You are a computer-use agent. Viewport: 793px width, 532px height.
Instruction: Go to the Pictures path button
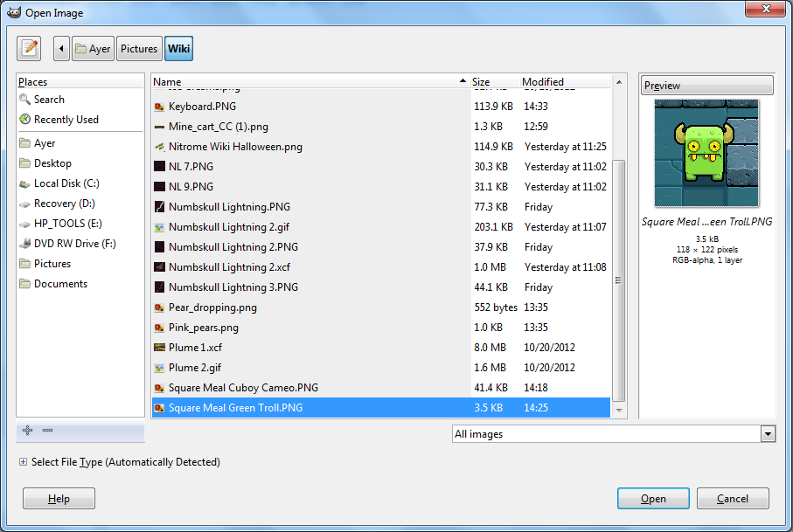tap(139, 49)
